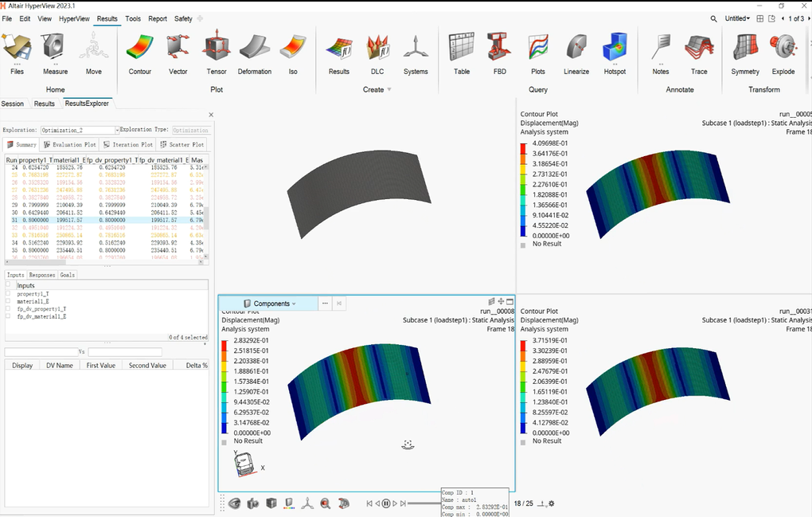Click the red swatch in run__00008 legend

(224, 346)
